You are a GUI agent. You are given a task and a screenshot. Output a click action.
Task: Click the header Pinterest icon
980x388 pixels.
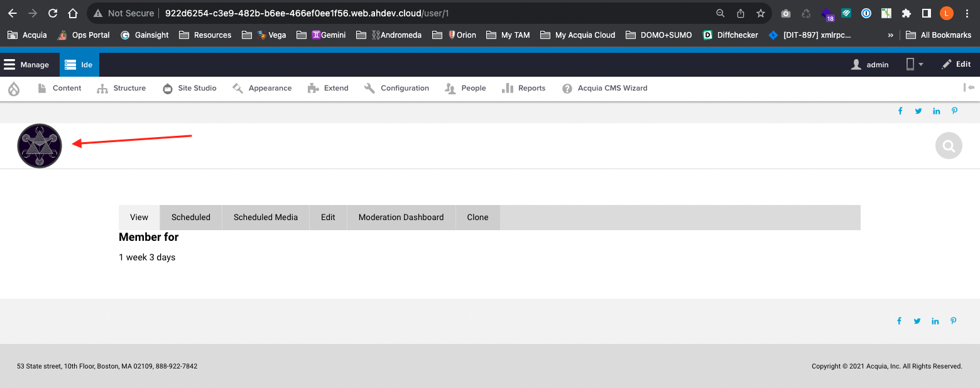click(x=954, y=111)
